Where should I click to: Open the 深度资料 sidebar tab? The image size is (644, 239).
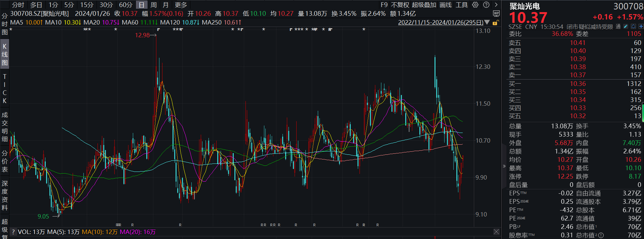pos(4,195)
